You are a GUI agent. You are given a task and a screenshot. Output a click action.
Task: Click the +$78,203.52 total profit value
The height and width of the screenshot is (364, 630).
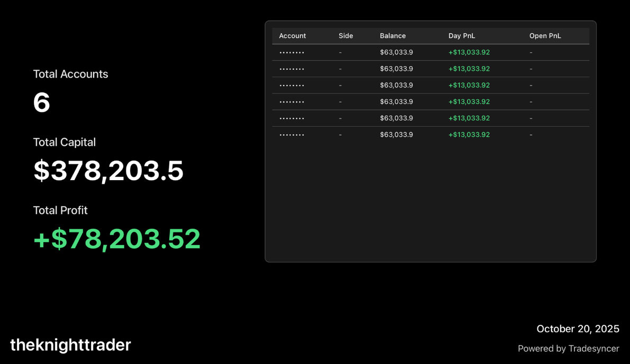[x=117, y=239]
